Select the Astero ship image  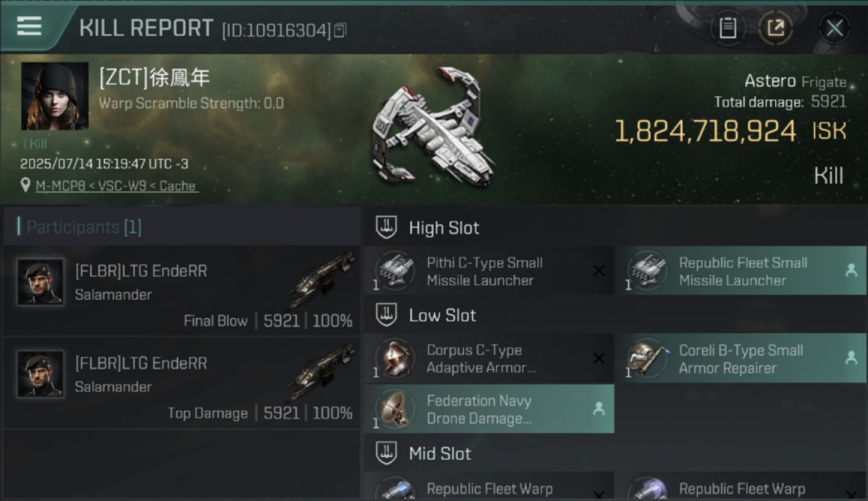click(x=432, y=127)
